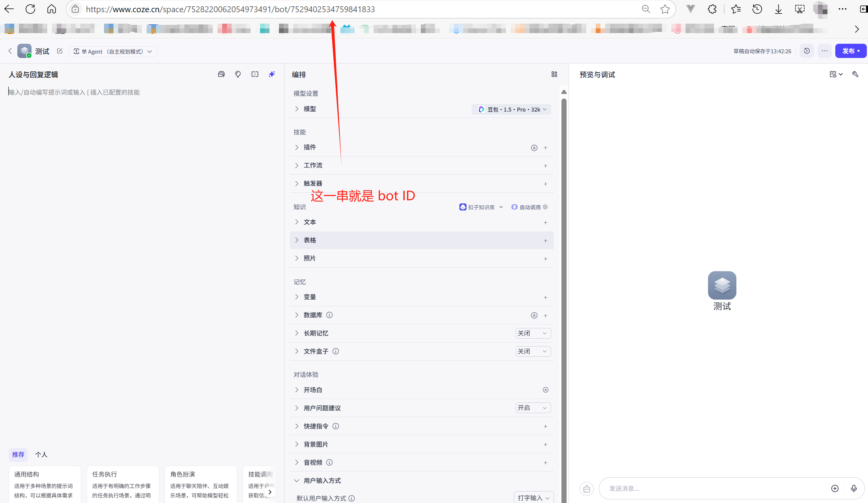Screen dimensions: 868x503
Task: Switch to the 推荐 templates tab
Action: tap(18, 455)
